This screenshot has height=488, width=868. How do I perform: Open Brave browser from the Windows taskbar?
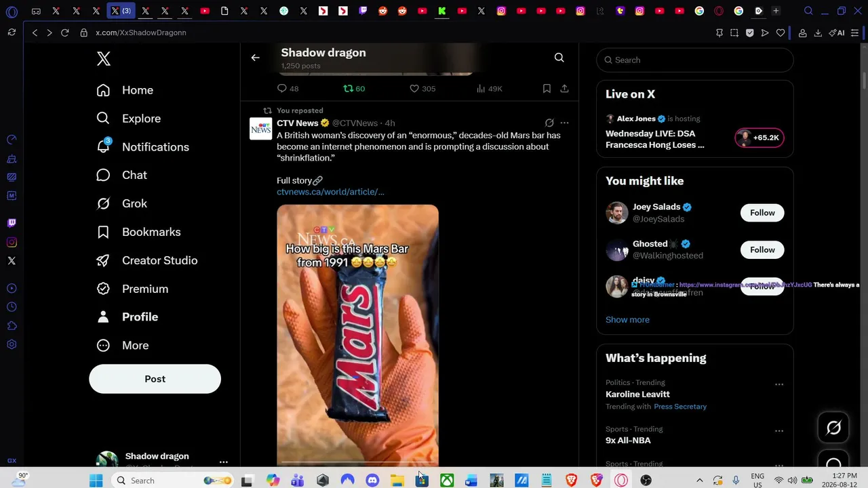571,481
